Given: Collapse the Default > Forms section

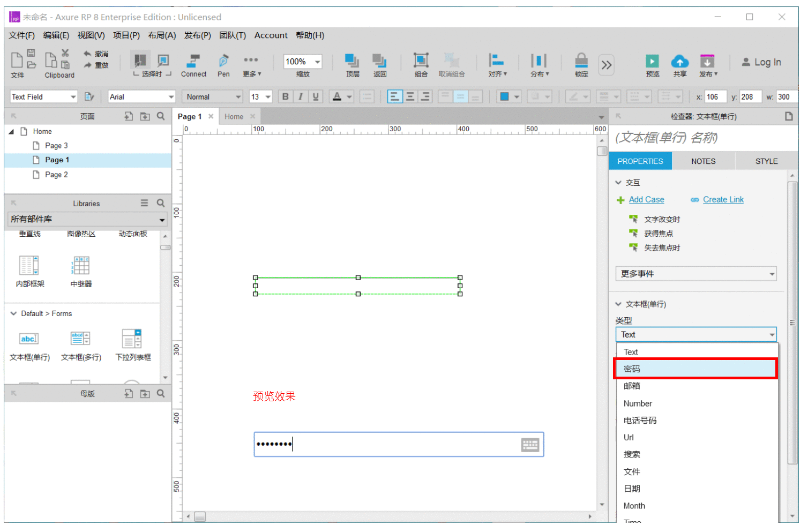Looking at the screenshot, I should tap(13, 313).
